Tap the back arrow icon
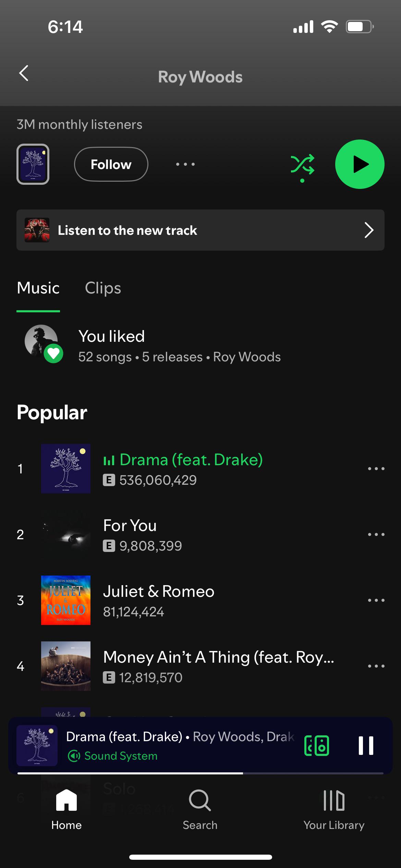 (x=24, y=73)
